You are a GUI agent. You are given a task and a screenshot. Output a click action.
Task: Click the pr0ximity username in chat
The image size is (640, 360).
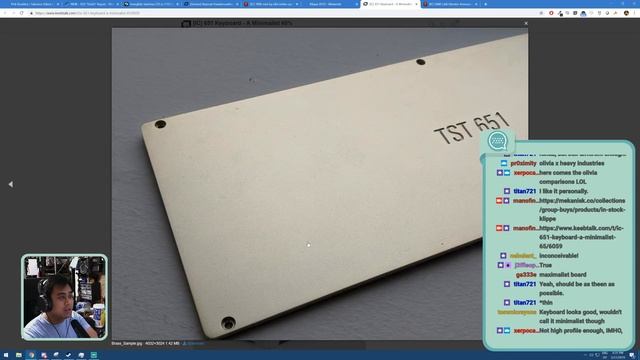(x=523, y=163)
